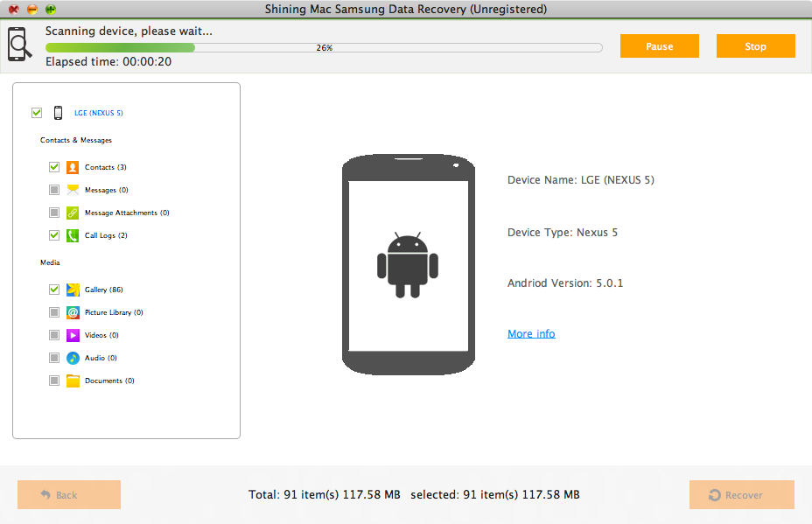Click the Messages envelope icon
This screenshot has width=812, height=524.
(73, 190)
